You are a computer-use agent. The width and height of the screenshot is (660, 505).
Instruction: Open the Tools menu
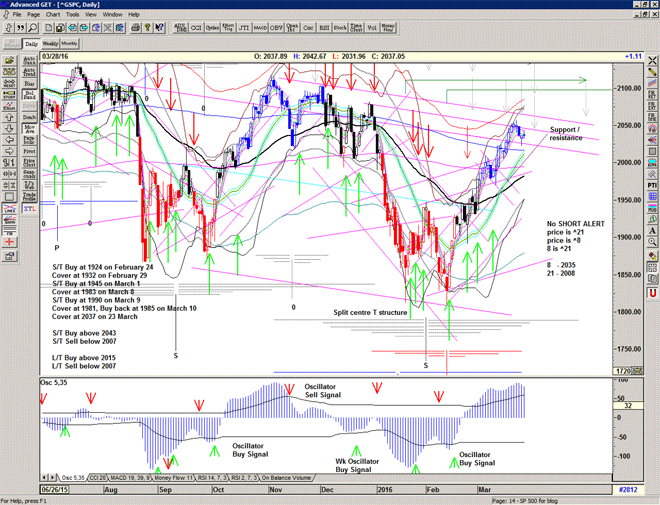pyautogui.click(x=75, y=15)
